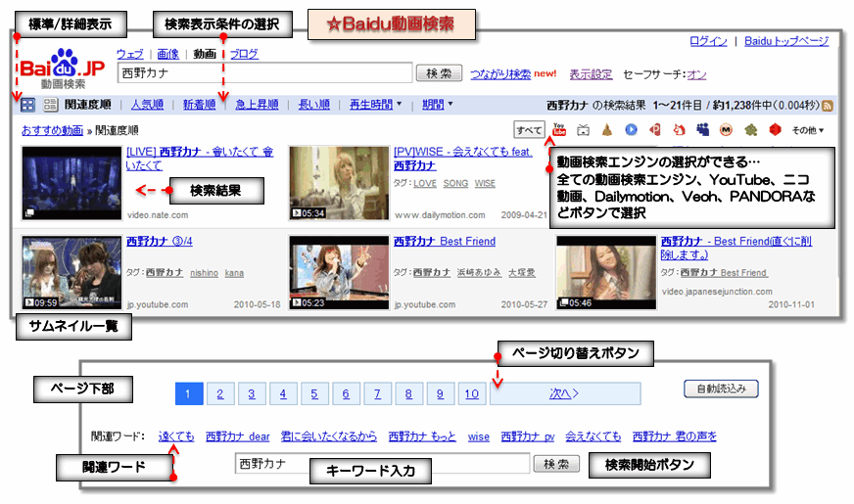The height and width of the screenshot is (504, 854).
Task: Filter results by blue play Veoh icon
Action: (631, 129)
